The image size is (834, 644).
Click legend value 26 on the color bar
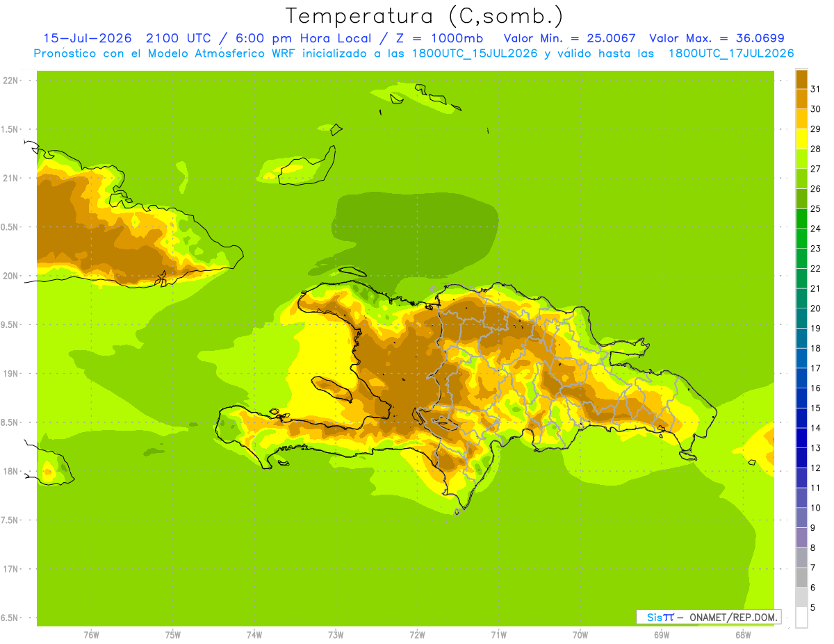pos(815,188)
